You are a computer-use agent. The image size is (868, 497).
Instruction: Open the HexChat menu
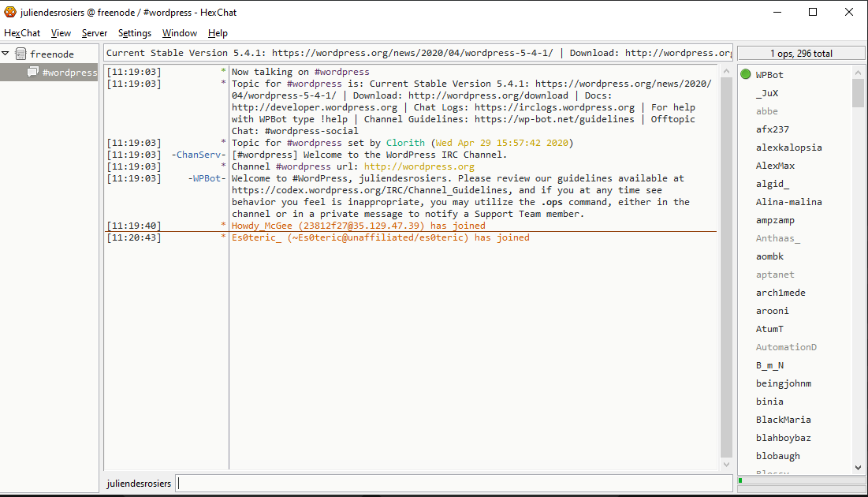click(22, 33)
